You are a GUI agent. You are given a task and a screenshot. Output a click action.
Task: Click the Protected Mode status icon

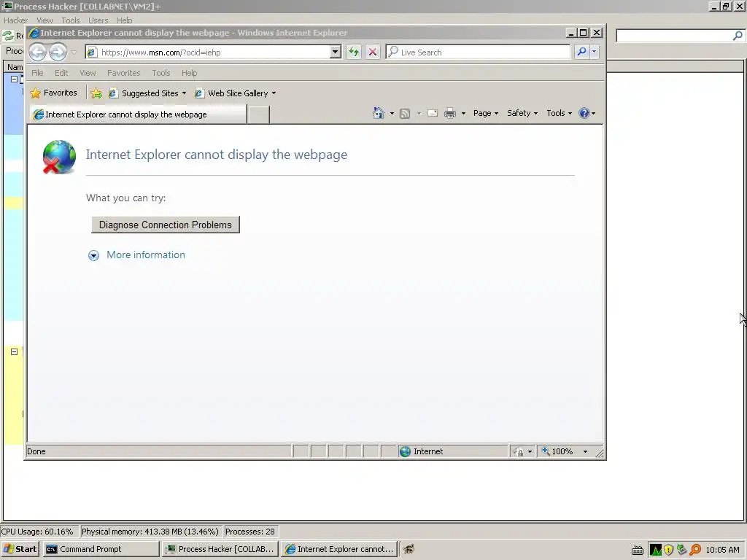(x=519, y=451)
